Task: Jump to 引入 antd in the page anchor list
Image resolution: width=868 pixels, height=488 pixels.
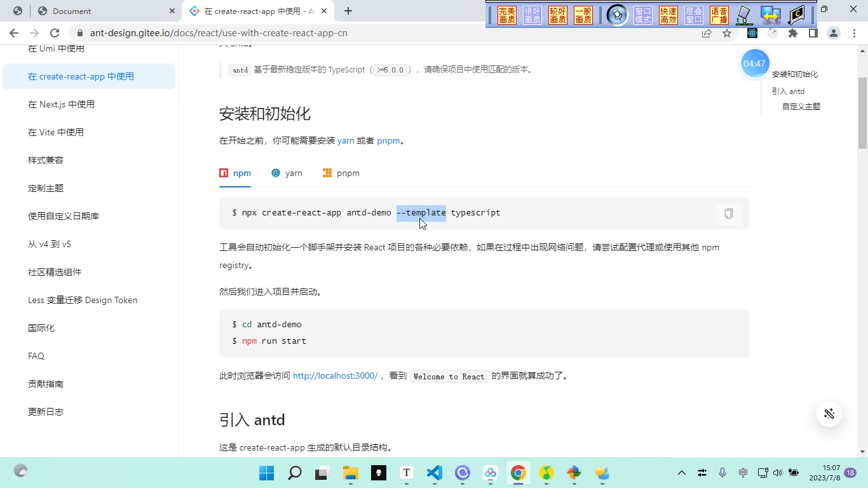Action: pyautogui.click(x=788, y=91)
